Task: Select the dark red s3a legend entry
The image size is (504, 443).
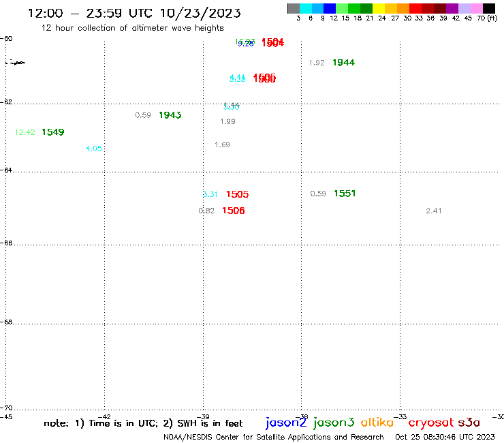Action: click(469, 423)
